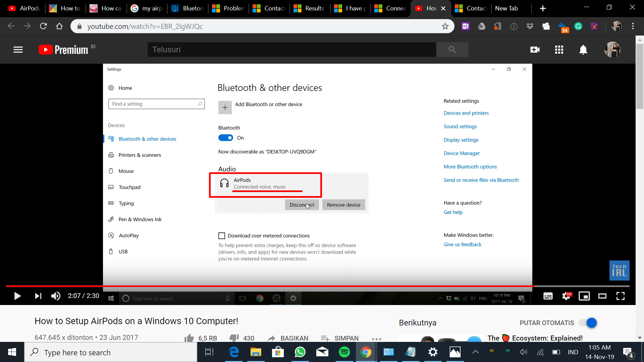Click the Sound settings link
This screenshot has height=362, width=644.
[460, 126]
